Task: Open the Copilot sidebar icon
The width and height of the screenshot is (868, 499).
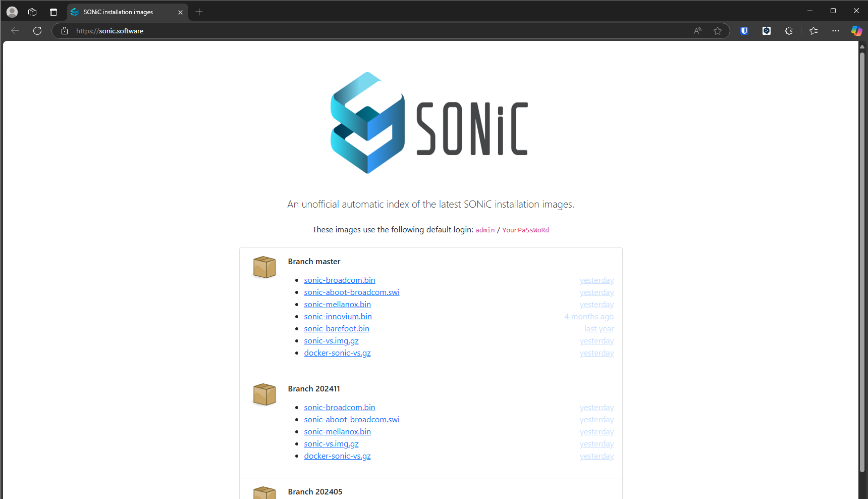Action: [x=856, y=31]
